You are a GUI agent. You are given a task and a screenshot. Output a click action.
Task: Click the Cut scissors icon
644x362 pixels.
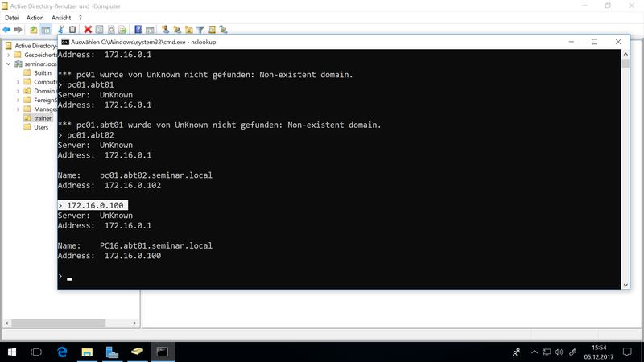tap(61, 30)
